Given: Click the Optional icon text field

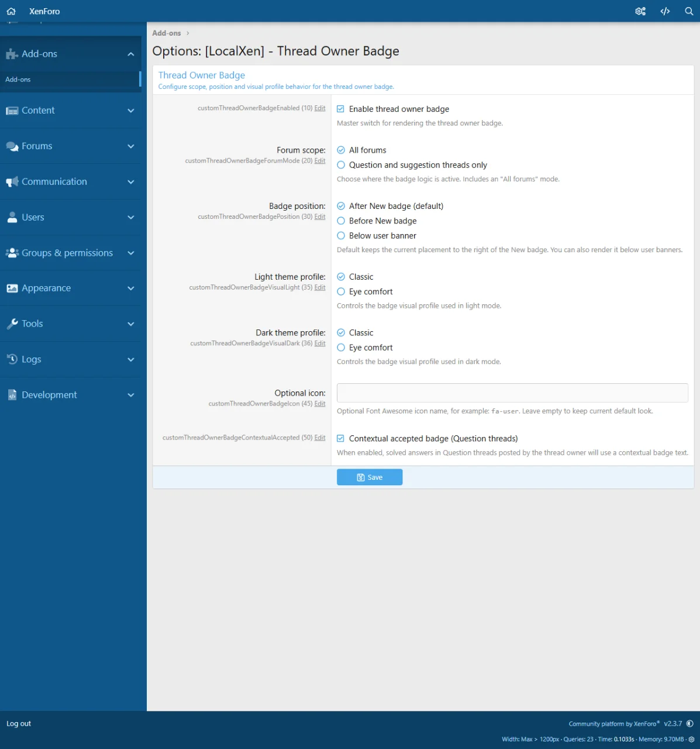Looking at the screenshot, I should [x=512, y=393].
